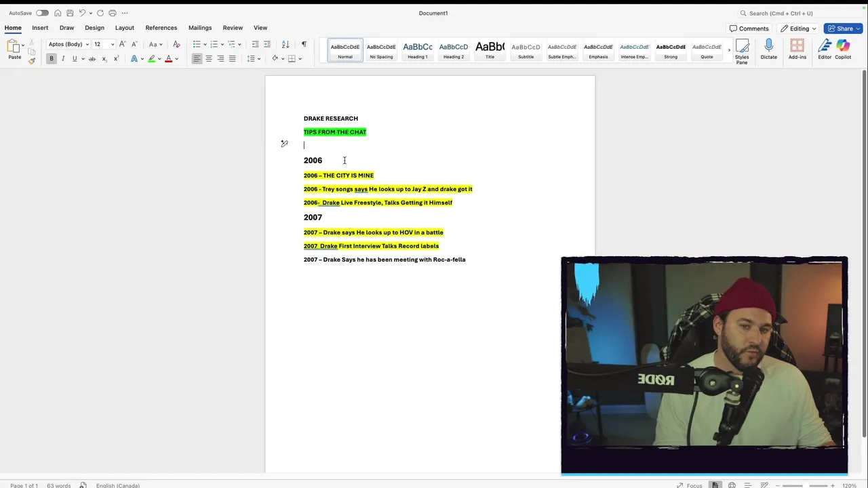Toggle Superscript formatting
This screenshot has width=868, height=488.
coord(116,59)
